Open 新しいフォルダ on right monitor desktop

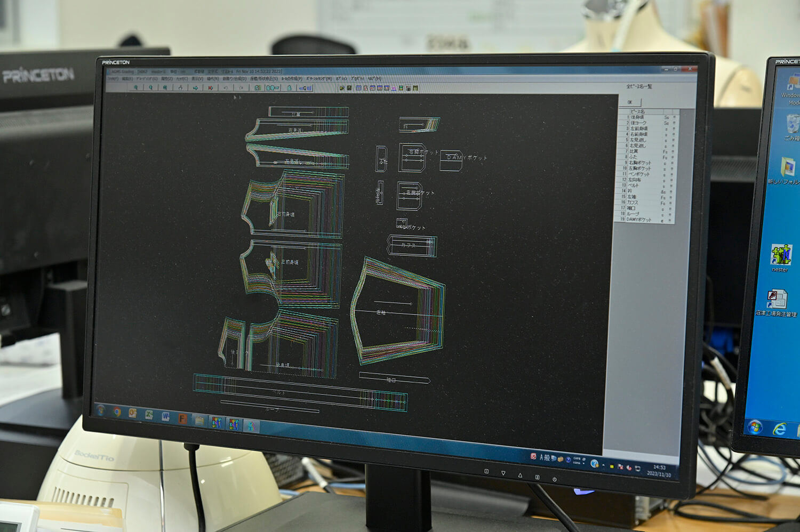785,171
